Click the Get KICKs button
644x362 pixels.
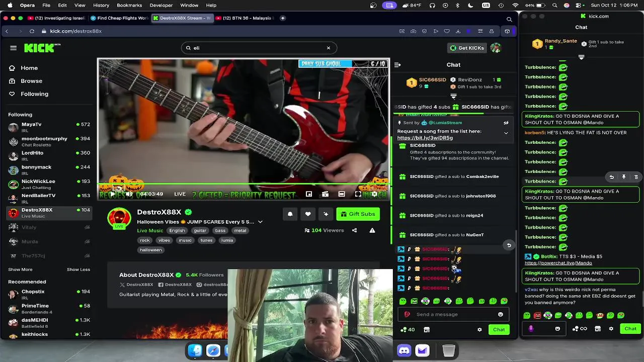click(467, 48)
